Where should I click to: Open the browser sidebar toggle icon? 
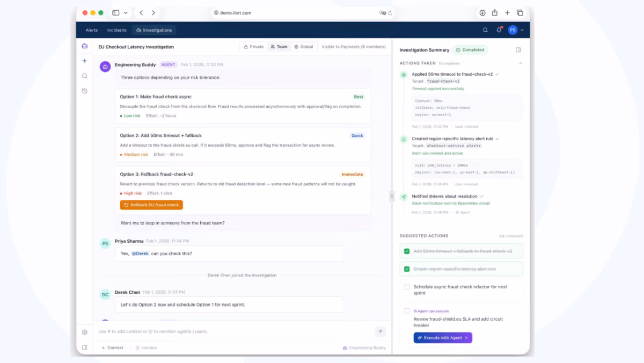click(116, 13)
